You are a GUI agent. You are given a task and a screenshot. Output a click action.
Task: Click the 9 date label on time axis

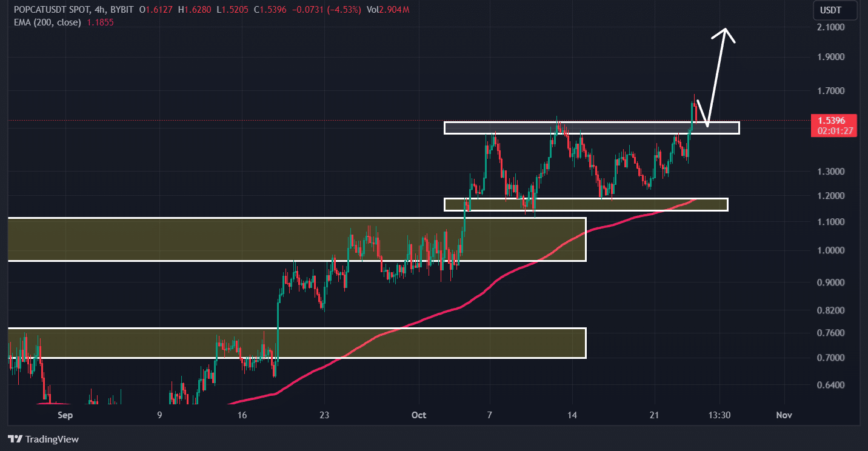[x=159, y=415]
